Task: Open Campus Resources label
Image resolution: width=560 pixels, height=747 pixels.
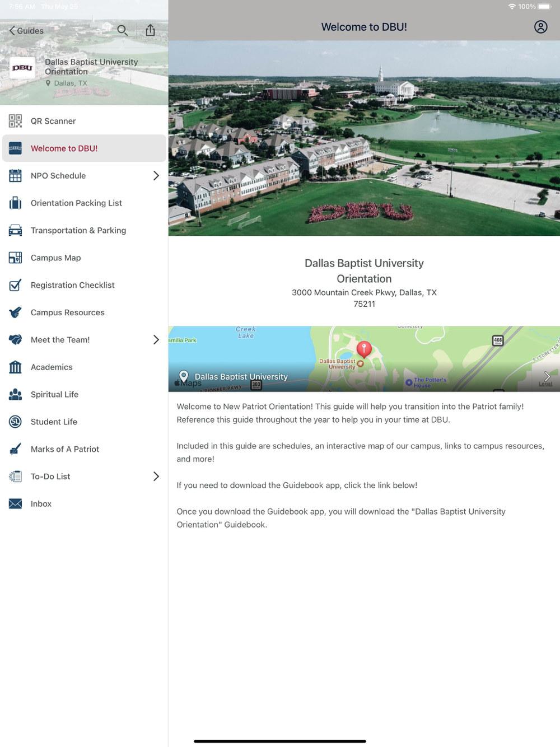Action: pos(68,312)
